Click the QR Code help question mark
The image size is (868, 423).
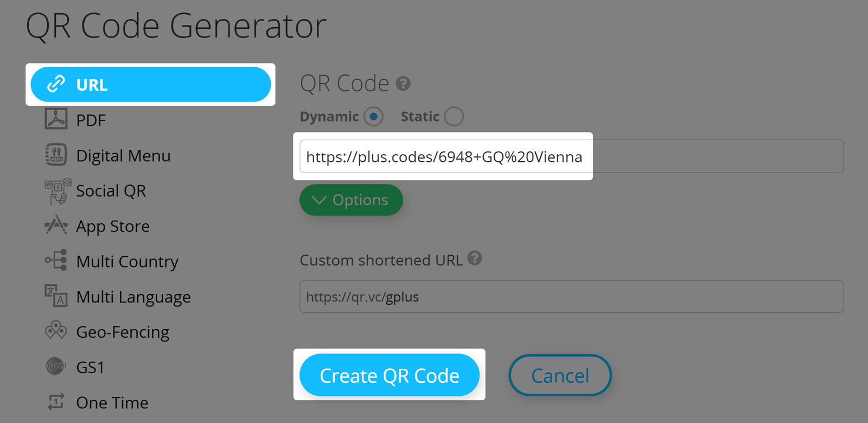point(403,83)
